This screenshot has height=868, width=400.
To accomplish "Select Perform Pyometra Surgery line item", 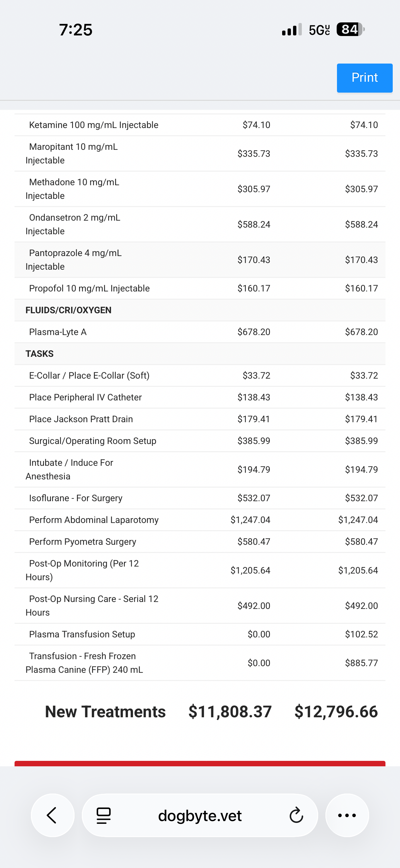I will 83,541.
